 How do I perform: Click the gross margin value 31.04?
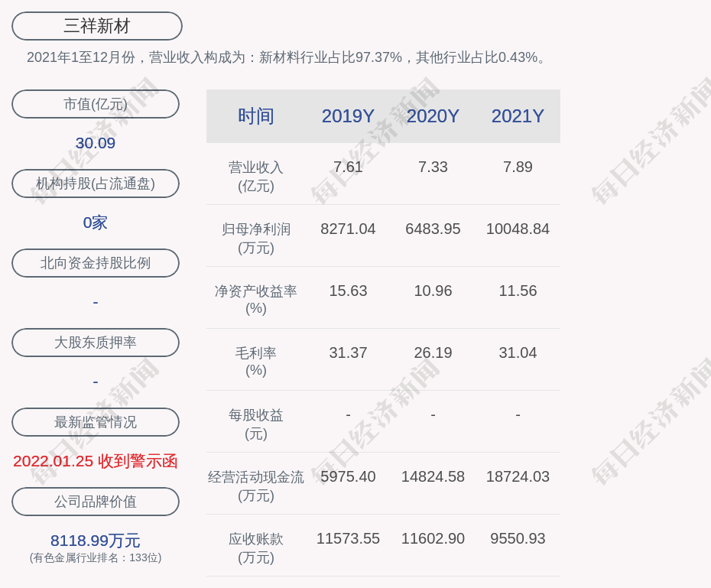518,352
